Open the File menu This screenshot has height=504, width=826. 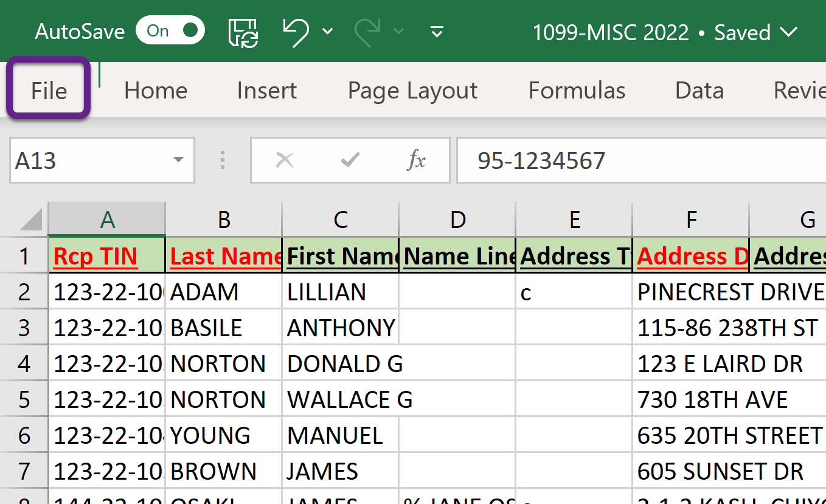point(47,90)
